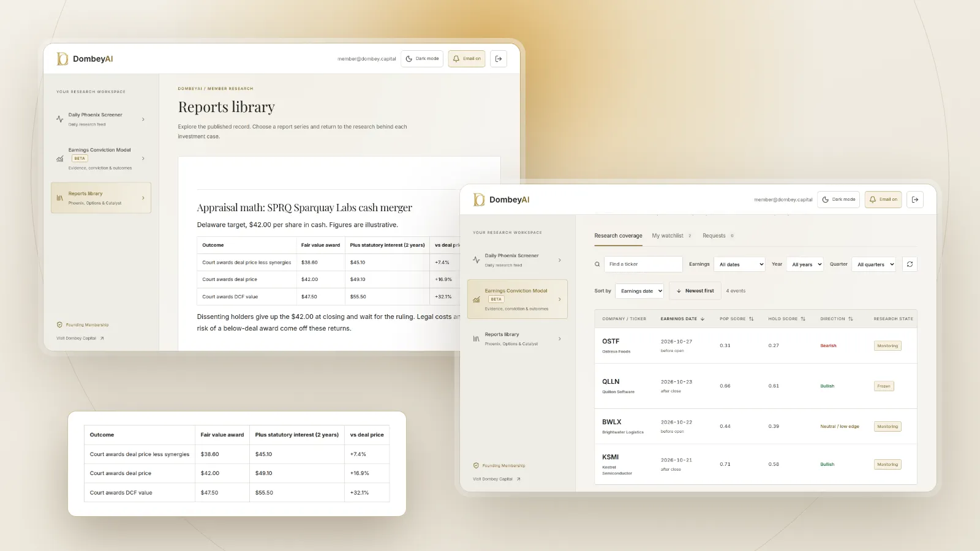This screenshot has width=980, height=551.
Task: Click the pulse icon of Daily Phoenix Screener in the coverage window
Action: click(x=476, y=260)
